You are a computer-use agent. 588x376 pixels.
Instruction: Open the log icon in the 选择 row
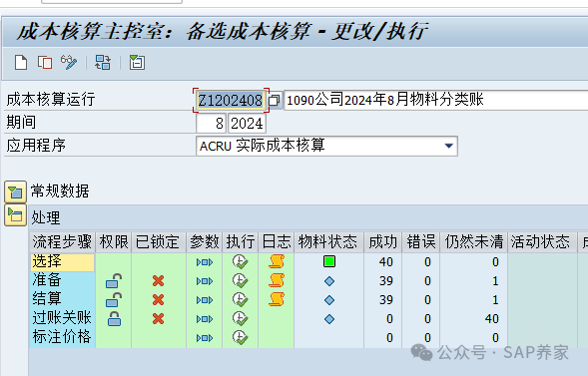277,261
